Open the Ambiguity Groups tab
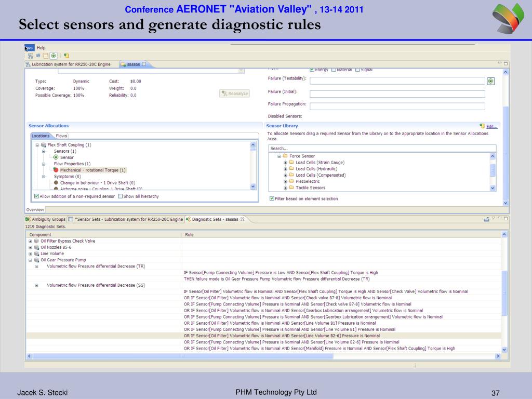The width and height of the screenshot is (532, 399). pos(46,219)
